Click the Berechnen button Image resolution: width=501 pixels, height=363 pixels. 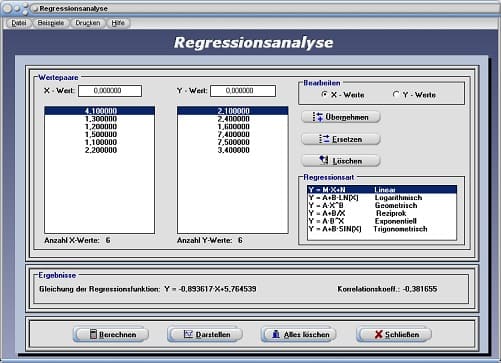click(111, 334)
